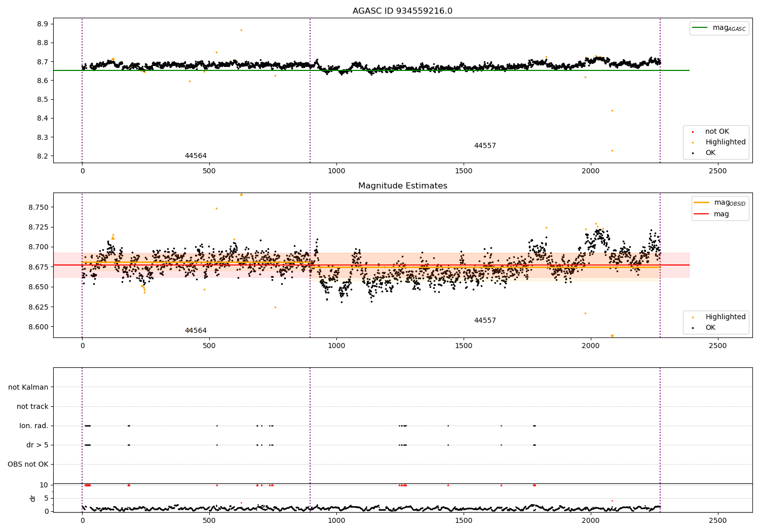Screen dimensions: 760x532
Task: Click the 1500 x-axis tick under the bottom plot
Action: (x=464, y=521)
